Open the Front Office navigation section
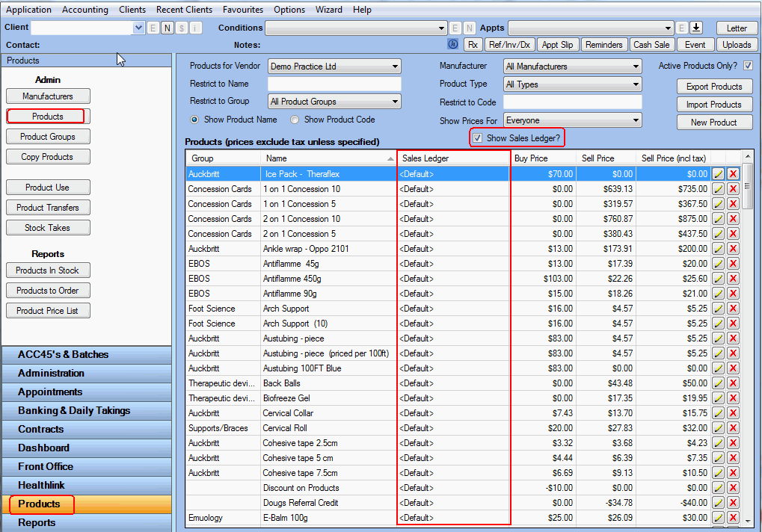762x532 pixels. pyautogui.click(x=87, y=466)
